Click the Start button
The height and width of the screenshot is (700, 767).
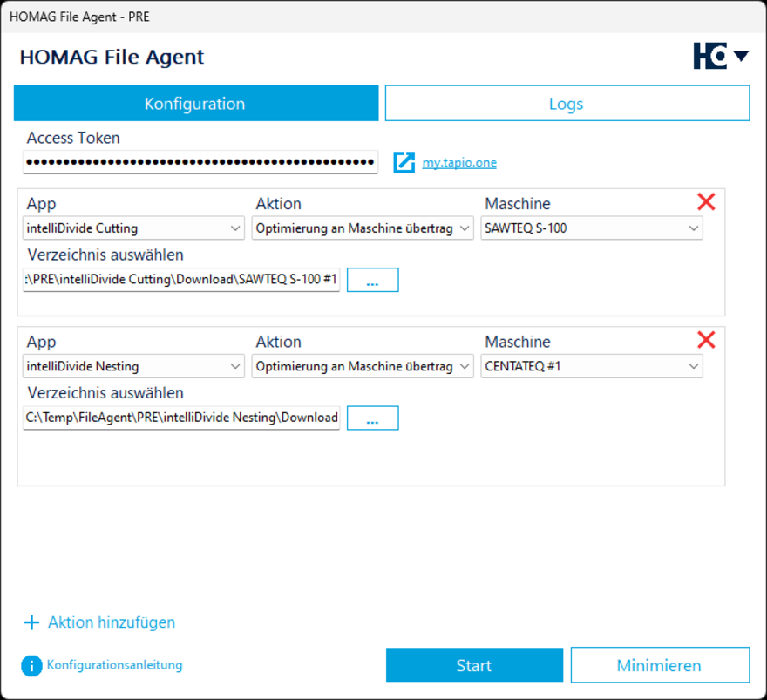[x=474, y=665]
